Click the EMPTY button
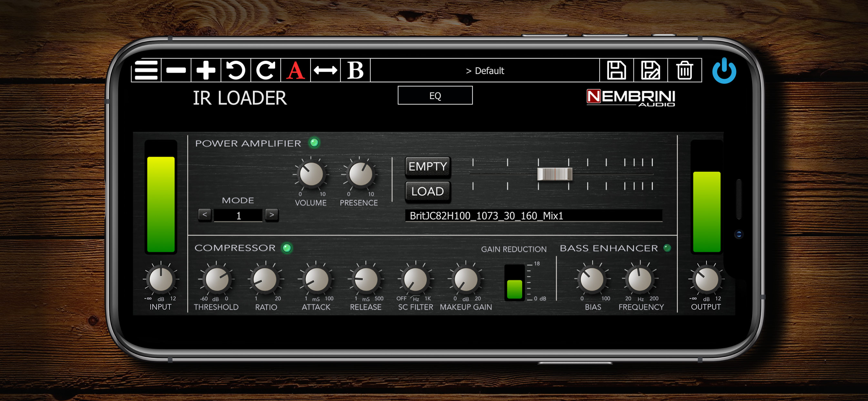The width and height of the screenshot is (868, 401). click(428, 167)
